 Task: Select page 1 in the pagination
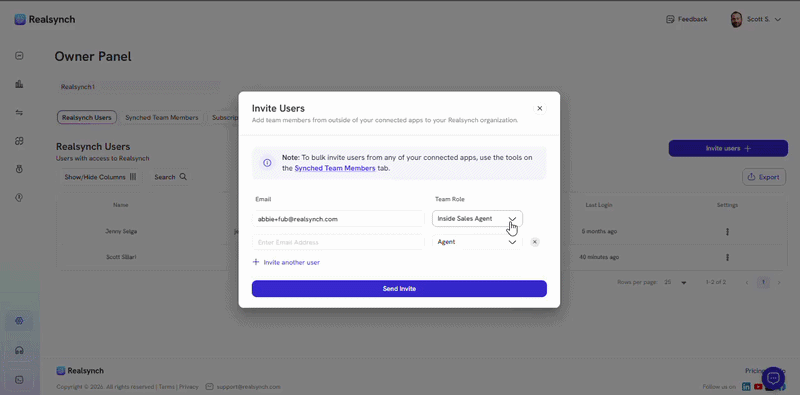coord(763,282)
